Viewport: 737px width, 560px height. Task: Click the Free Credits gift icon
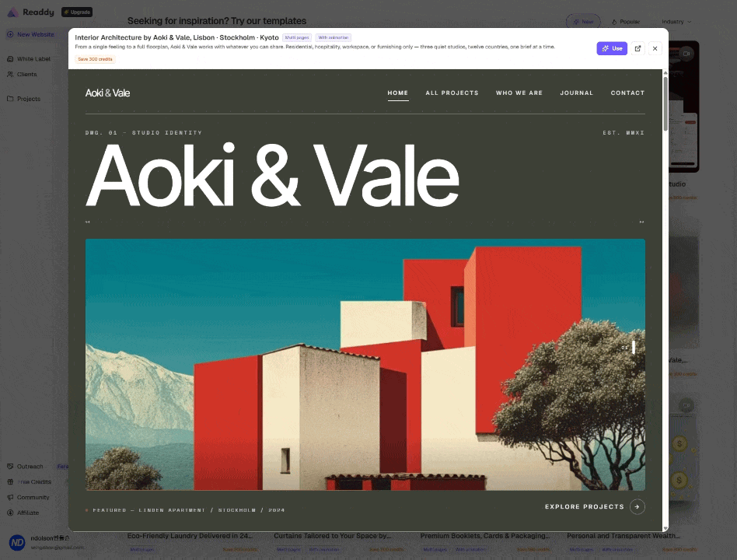tap(10, 482)
